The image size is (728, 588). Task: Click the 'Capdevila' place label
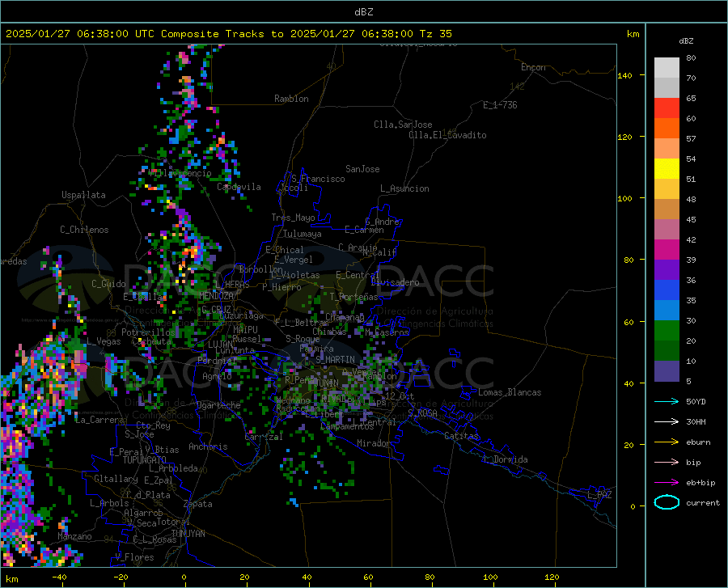pos(239,187)
